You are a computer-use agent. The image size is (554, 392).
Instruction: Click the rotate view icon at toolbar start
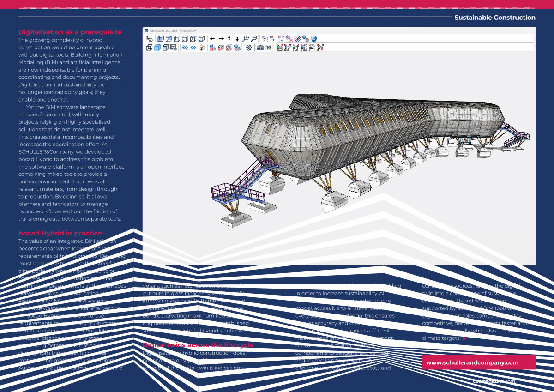tap(149, 39)
